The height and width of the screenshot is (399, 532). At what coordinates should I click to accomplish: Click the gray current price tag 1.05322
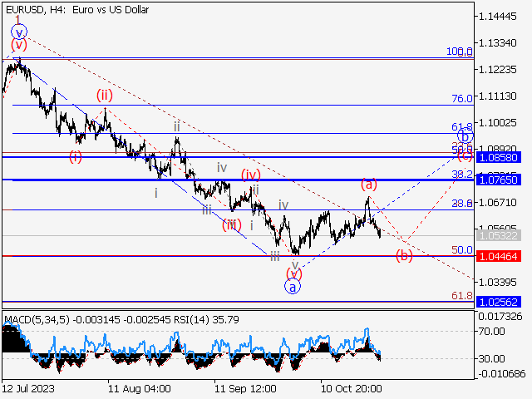[499, 235]
